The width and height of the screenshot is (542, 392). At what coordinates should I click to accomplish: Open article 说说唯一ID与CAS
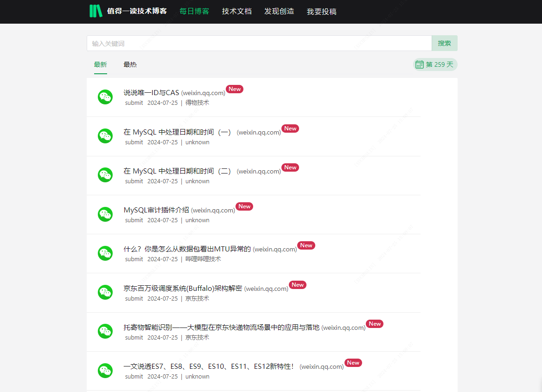152,93
